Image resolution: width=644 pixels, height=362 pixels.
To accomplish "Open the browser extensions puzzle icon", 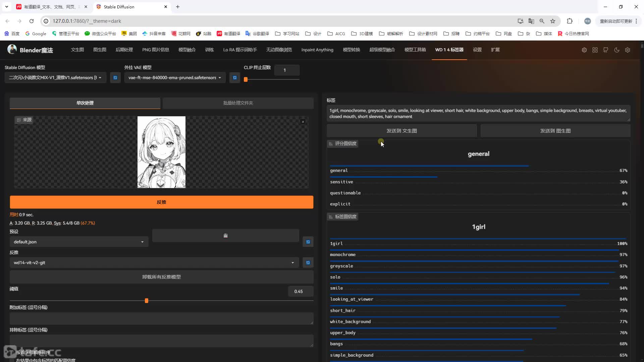I will pos(570,21).
